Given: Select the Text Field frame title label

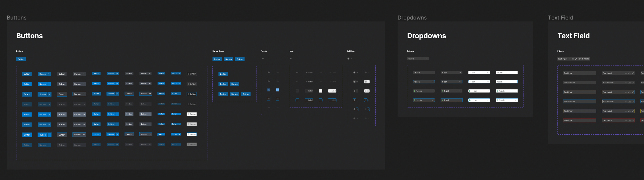Looking at the screenshot, I should 560,18.
